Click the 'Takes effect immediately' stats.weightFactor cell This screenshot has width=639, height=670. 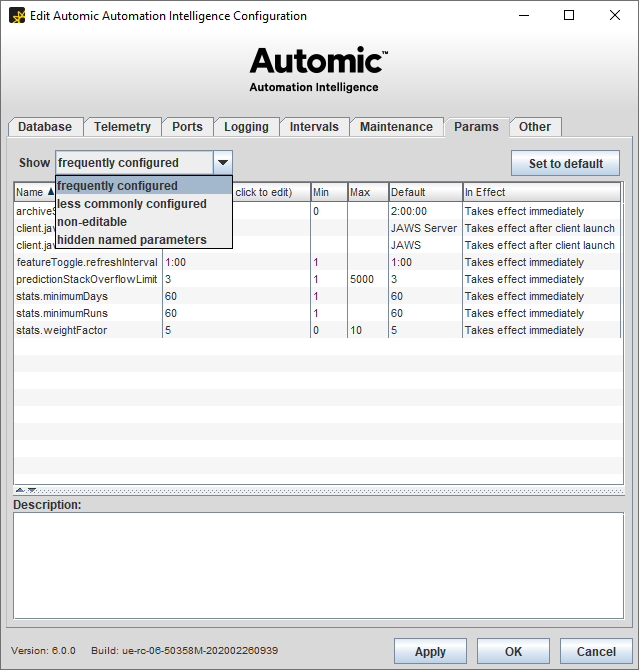(542, 330)
